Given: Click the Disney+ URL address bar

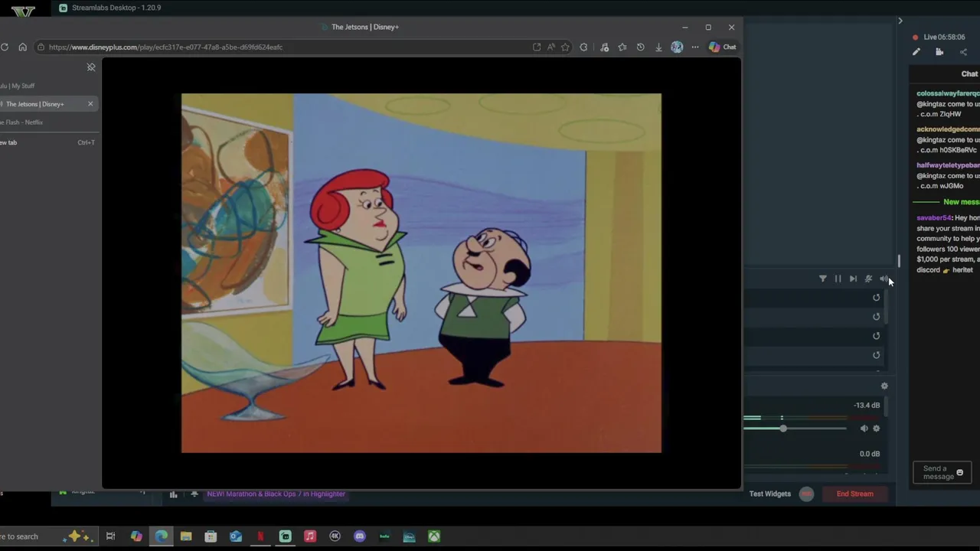Looking at the screenshot, I should point(283,47).
